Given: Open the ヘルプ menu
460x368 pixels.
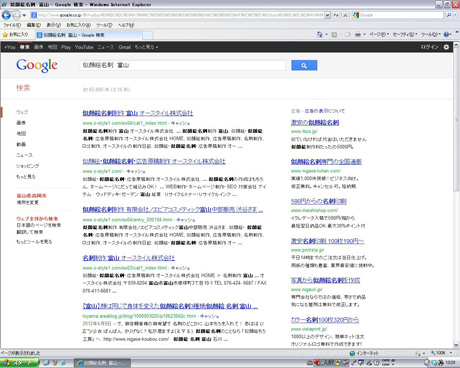Looking at the screenshot, I should coord(126,25).
